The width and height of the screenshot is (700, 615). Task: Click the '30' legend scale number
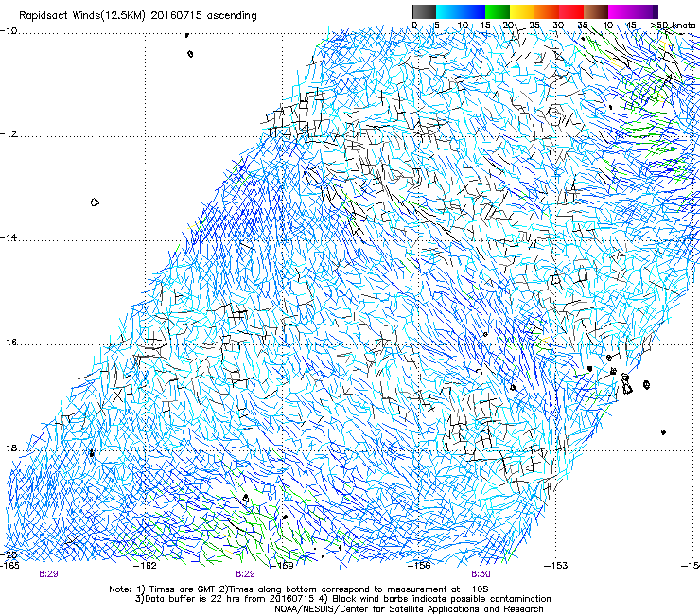point(558,26)
